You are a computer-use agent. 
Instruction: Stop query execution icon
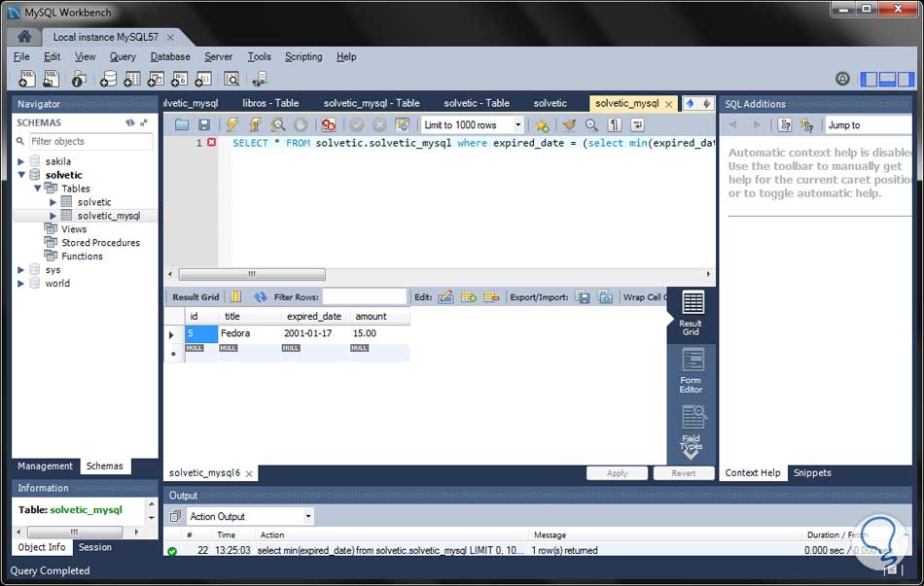(x=301, y=124)
